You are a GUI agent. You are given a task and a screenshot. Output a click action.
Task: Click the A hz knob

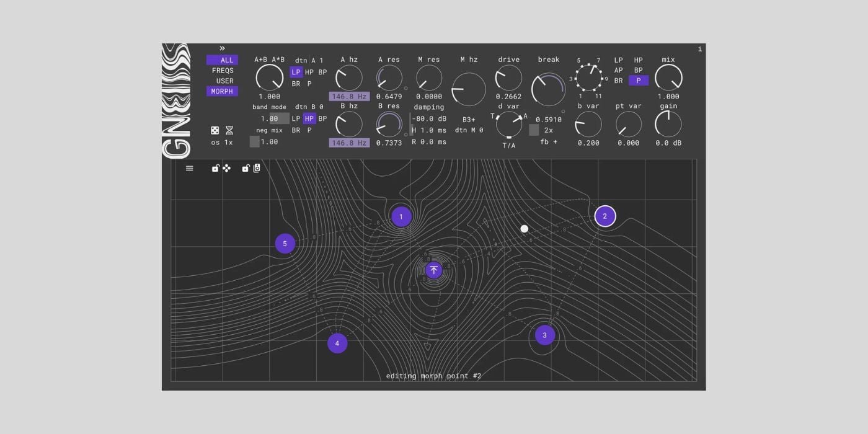349,77
